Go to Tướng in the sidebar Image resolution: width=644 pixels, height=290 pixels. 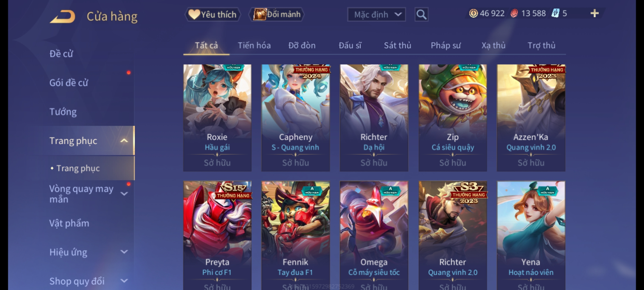[x=63, y=112]
